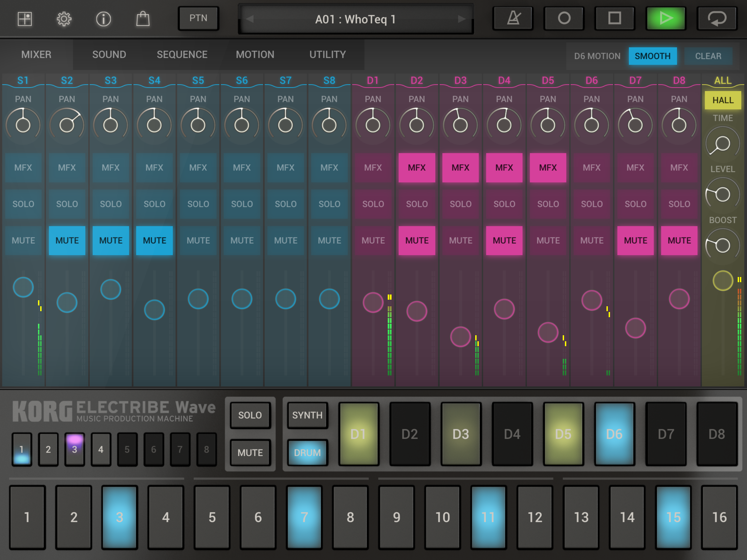The image size is (747, 560).
Task: Click the CLEAR motion button
Action: point(708,56)
